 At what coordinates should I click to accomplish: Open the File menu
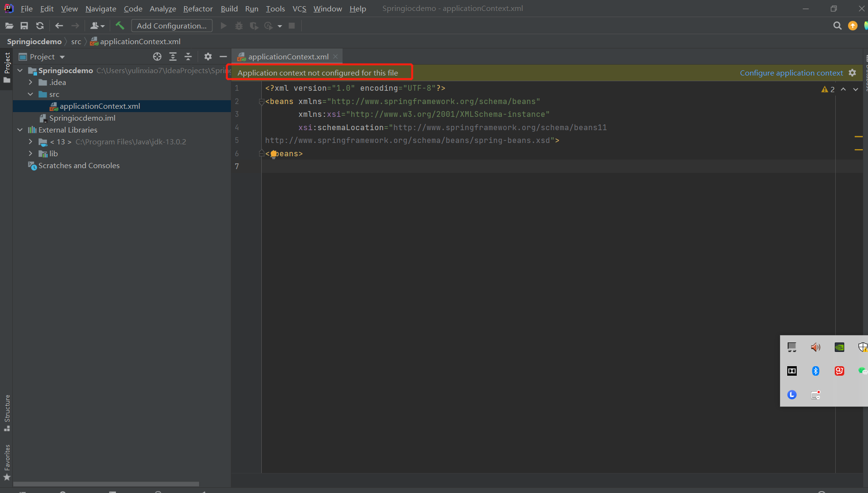[x=27, y=9]
